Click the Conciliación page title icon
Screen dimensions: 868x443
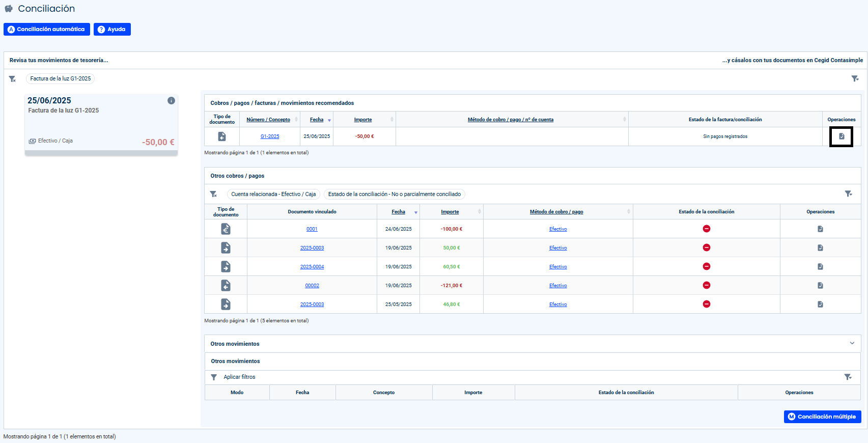9,9
